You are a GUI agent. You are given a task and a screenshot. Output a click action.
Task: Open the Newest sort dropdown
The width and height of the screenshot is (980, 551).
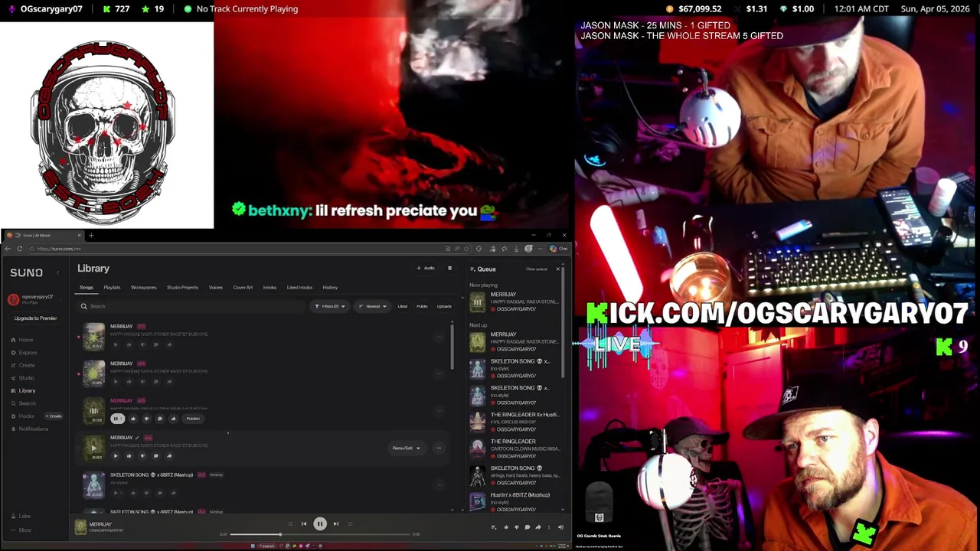[x=372, y=307]
